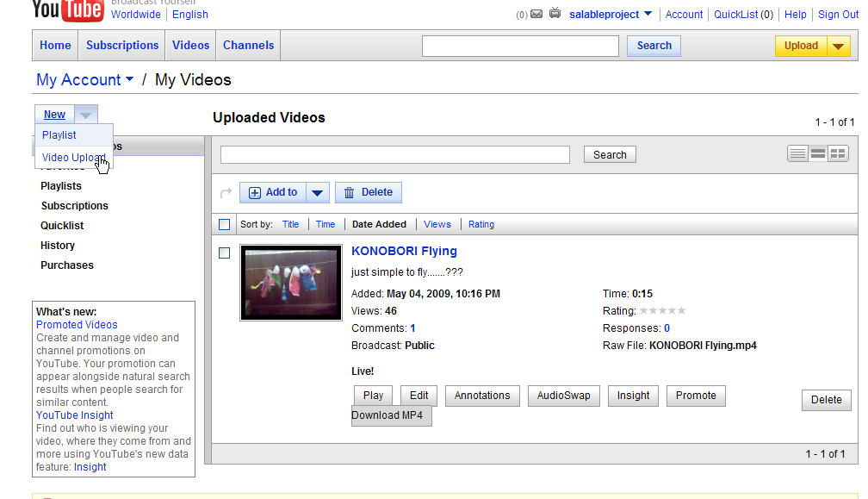
Task: Click the Insight button under the video
Action: click(x=633, y=396)
